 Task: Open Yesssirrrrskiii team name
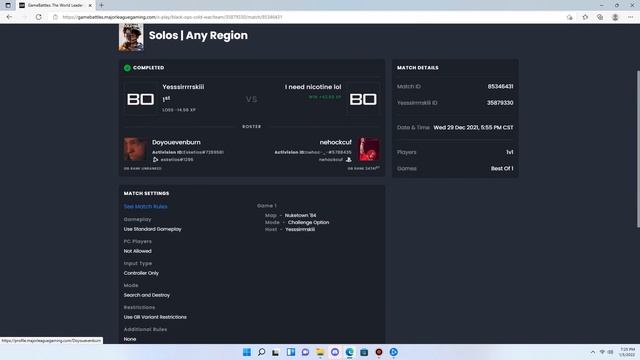183,87
